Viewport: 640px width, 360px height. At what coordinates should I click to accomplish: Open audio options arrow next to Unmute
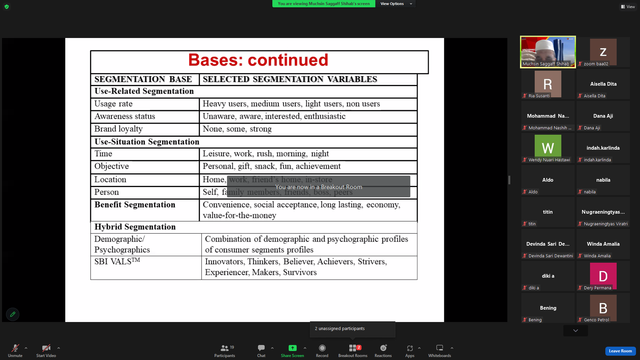26,348
